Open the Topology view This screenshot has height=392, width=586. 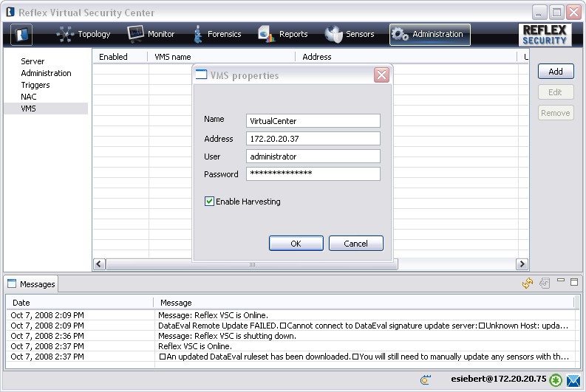84,34
